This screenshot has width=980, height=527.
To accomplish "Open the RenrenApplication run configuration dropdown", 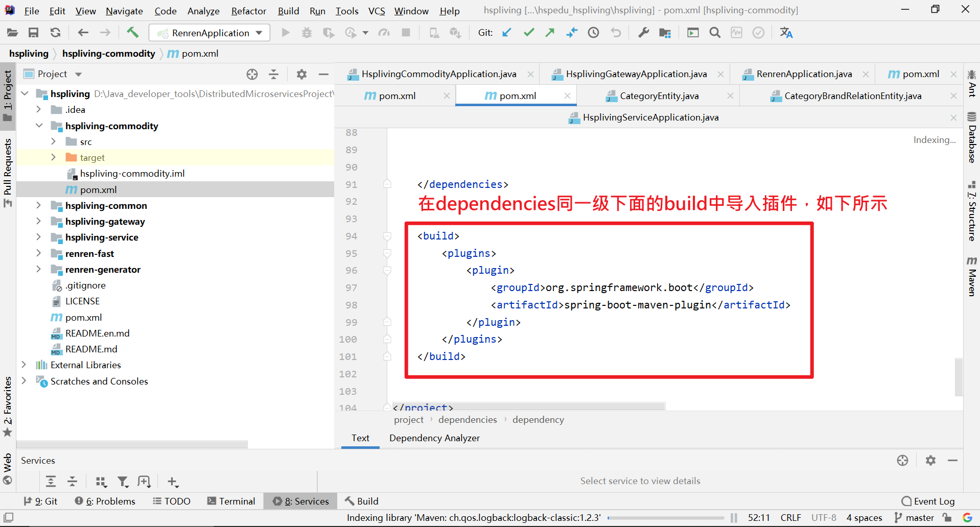I will coord(211,33).
